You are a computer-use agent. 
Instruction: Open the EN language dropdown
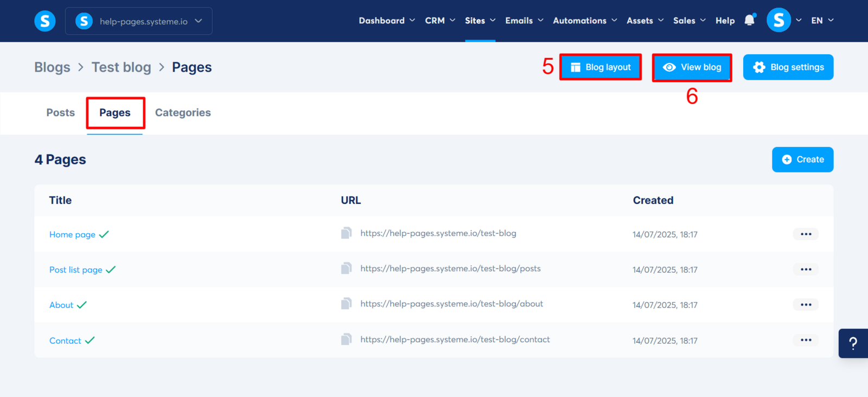click(822, 20)
